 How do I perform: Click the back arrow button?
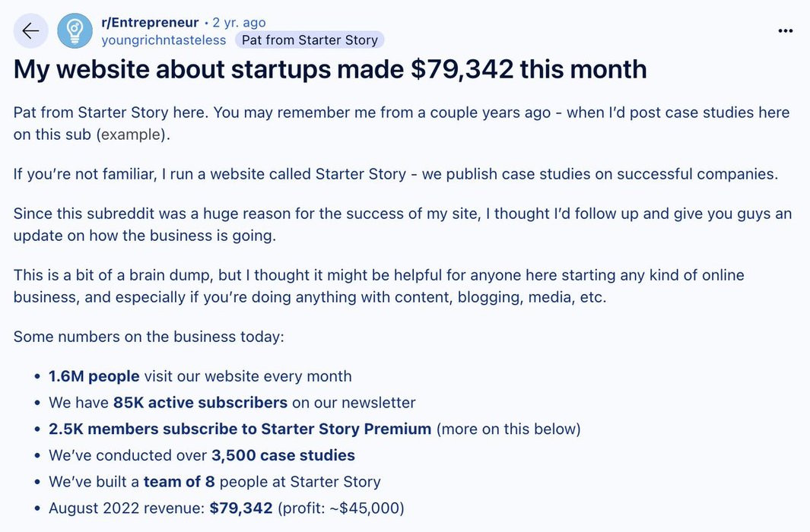(x=30, y=31)
